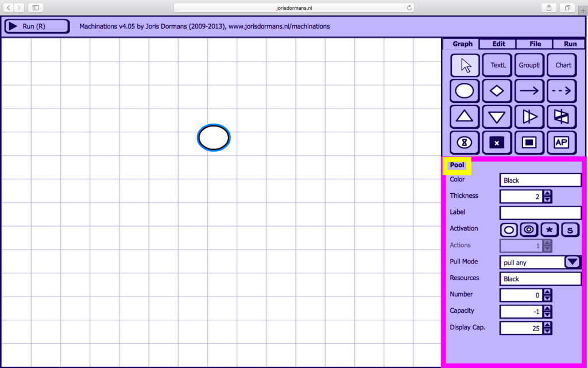Increase the Number value
This screenshot has width=588, height=368.
(547, 292)
